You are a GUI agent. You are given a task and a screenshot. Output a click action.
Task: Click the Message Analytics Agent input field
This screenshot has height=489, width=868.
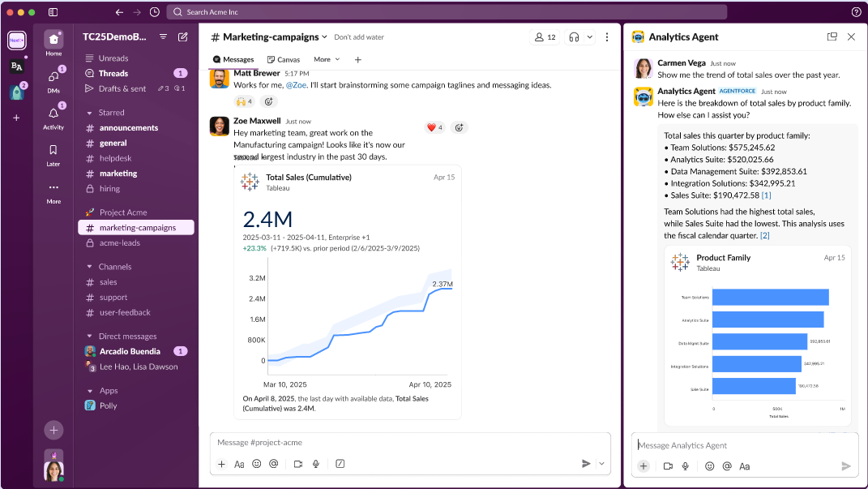point(742,445)
